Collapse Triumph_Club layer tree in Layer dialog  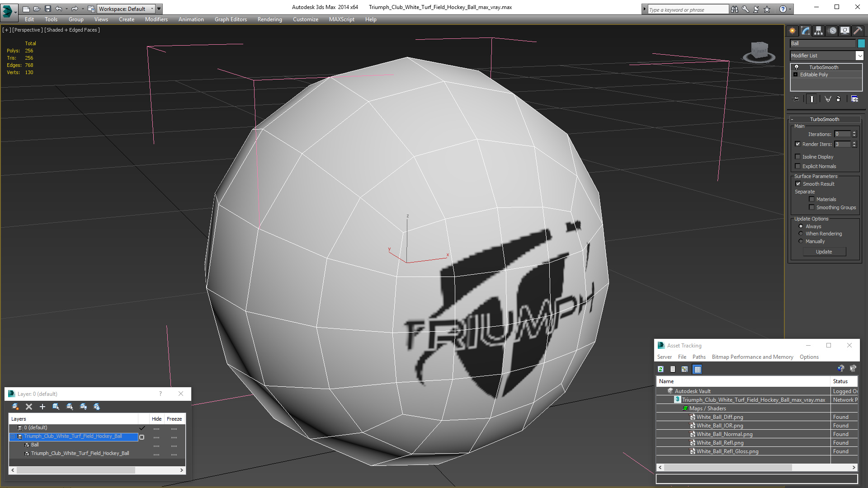[x=13, y=436]
